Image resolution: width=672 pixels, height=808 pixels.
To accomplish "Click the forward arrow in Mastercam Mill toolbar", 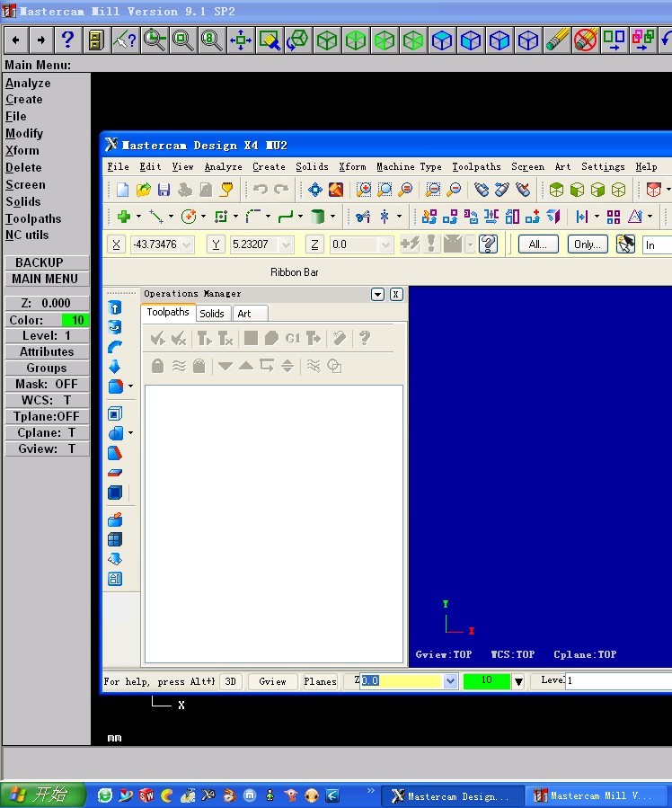I will pyautogui.click(x=40, y=40).
